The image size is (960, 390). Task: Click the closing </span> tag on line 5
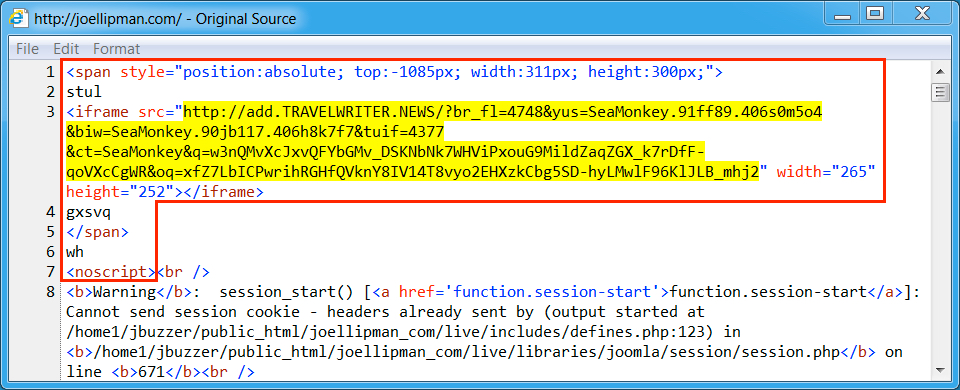97,233
